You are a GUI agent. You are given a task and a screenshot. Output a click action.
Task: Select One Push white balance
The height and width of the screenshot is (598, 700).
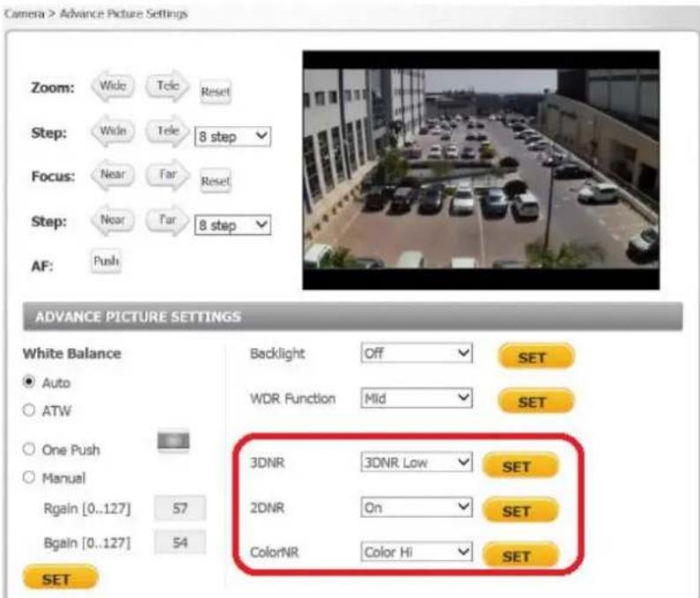pos(29,449)
